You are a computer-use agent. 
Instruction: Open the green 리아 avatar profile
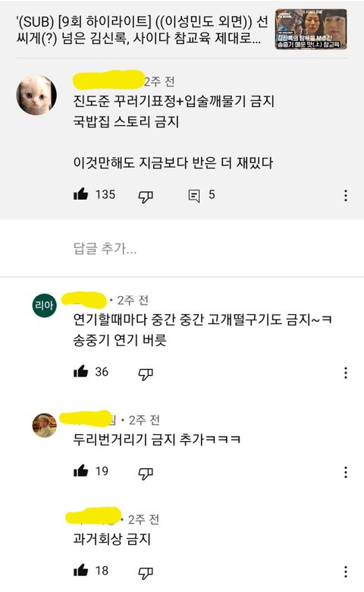click(x=45, y=305)
